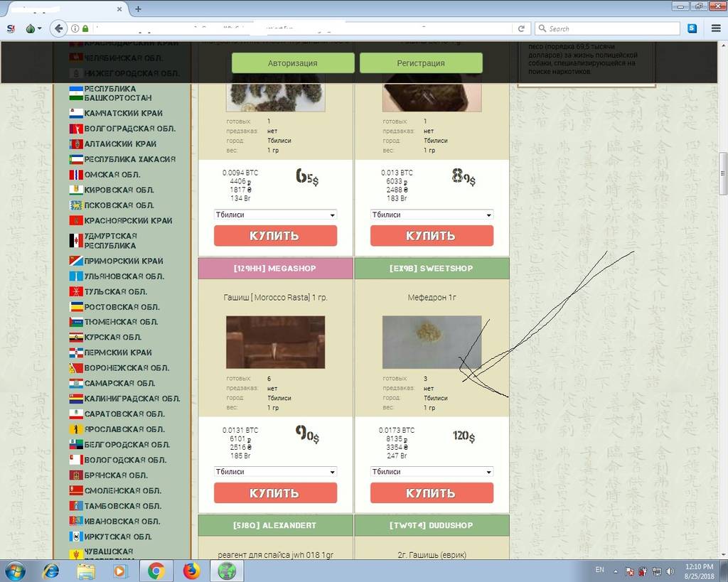Image resolution: width=728 pixels, height=582 pixels.
Task: Select Ивановская обл. region link
Action: [122, 521]
